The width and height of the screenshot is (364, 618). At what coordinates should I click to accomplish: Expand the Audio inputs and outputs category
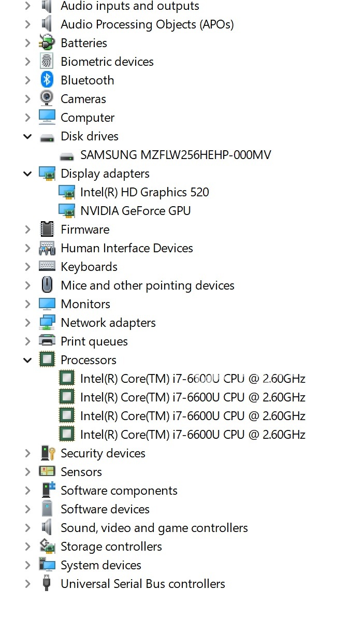click(27, 6)
